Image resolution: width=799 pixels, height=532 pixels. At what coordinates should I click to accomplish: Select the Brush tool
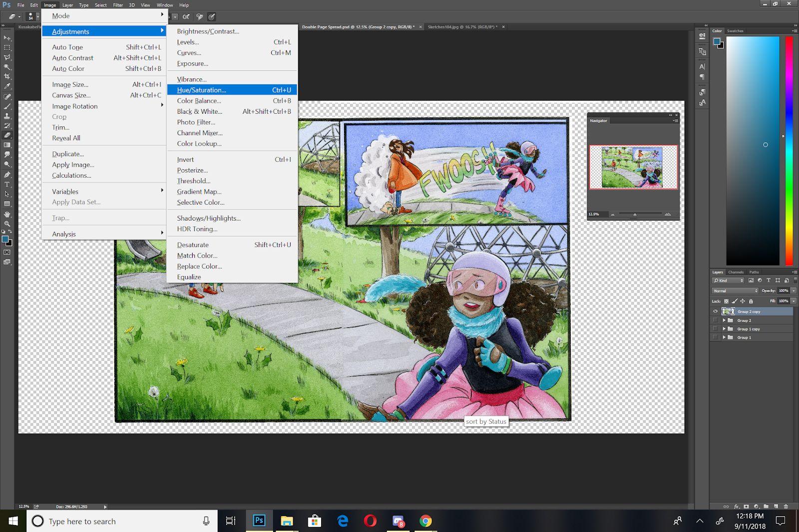7,106
